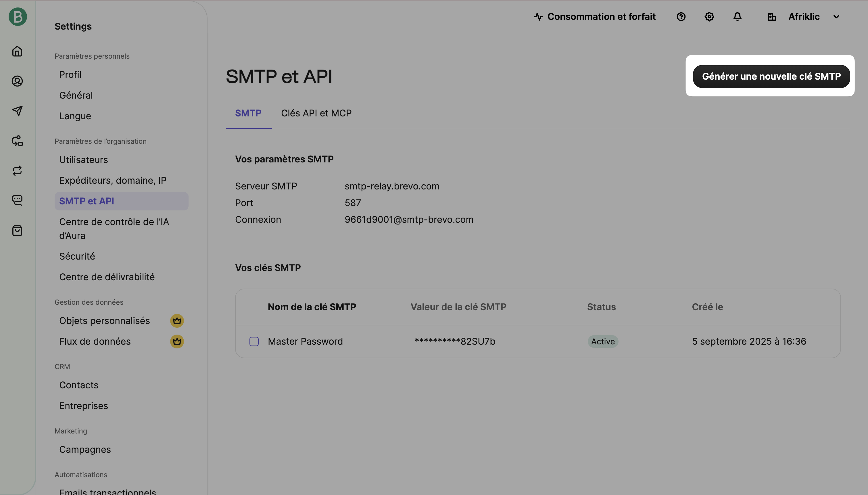Click the Active status badge

click(x=602, y=341)
